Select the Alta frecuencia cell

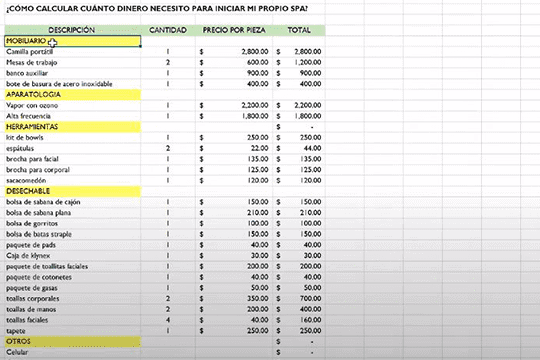click(x=73, y=116)
